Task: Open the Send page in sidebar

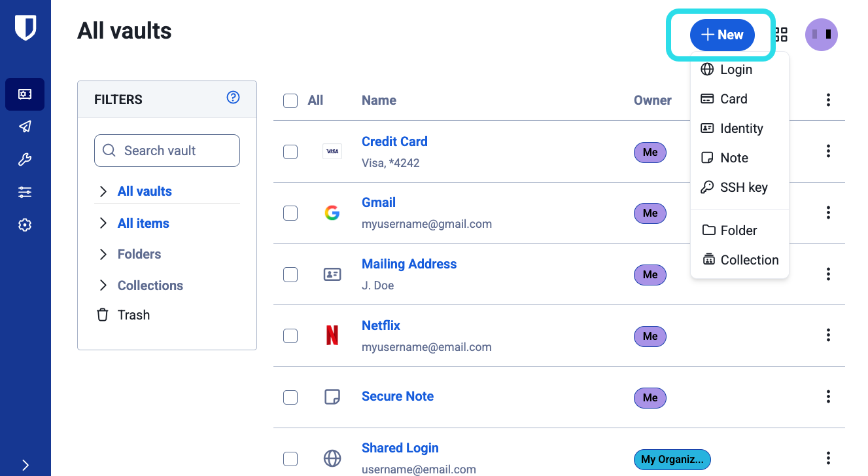Action: click(25, 127)
